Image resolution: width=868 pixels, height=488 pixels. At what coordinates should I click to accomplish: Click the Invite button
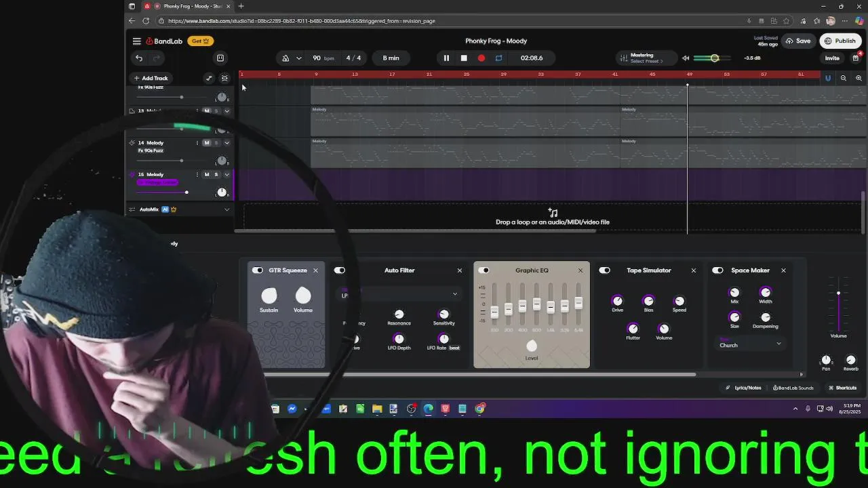pyautogui.click(x=832, y=58)
